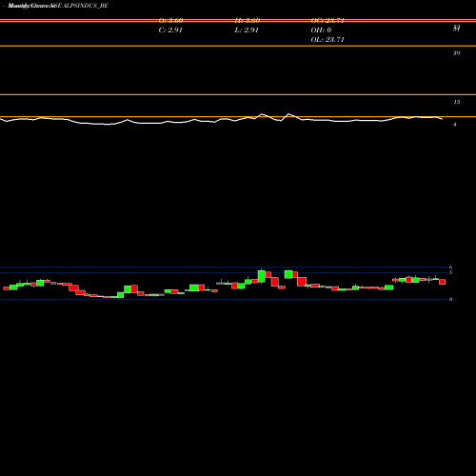
Task: Click the 6 label on candlestick axis
Action: point(450,268)
